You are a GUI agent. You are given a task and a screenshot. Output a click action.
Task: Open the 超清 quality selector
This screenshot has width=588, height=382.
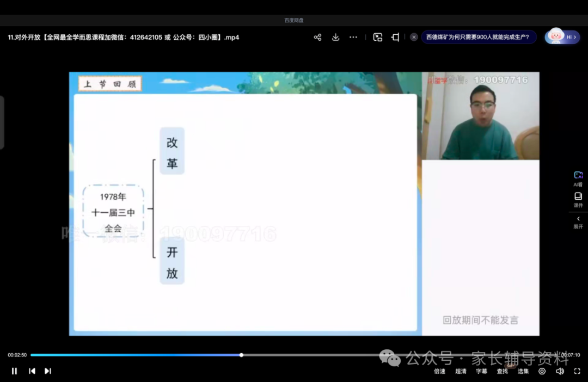coord(461,371)
